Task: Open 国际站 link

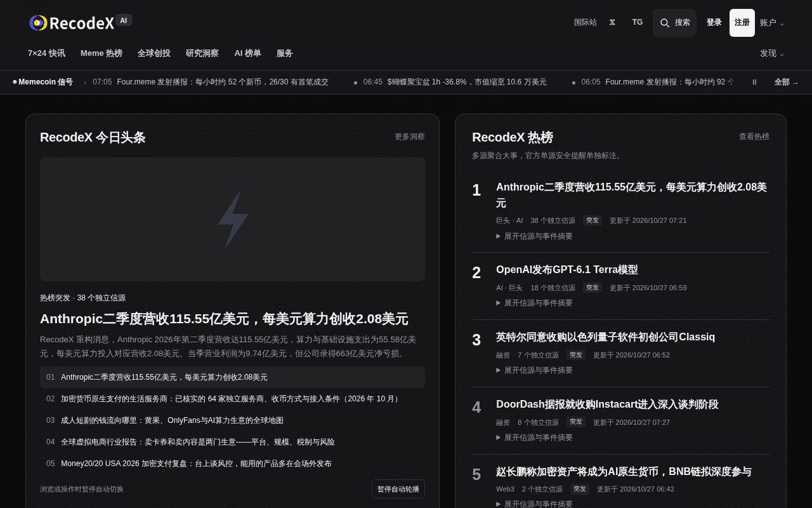Action: 586,22
